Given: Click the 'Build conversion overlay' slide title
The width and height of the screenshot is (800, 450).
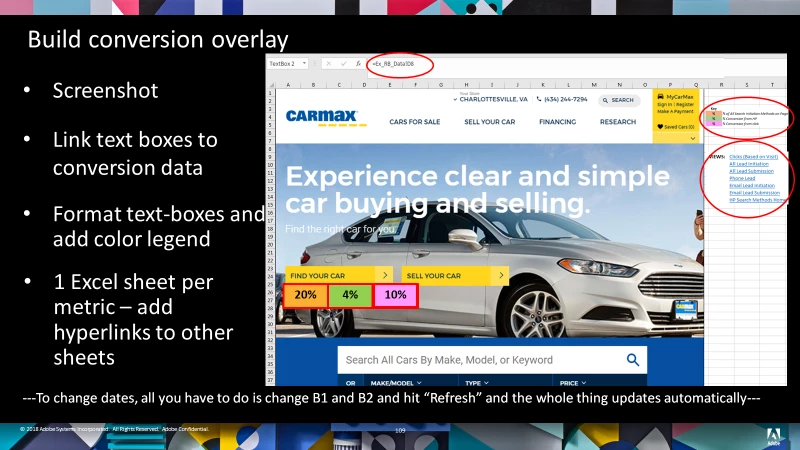Looking at the screenshot, I should point(158,39).
